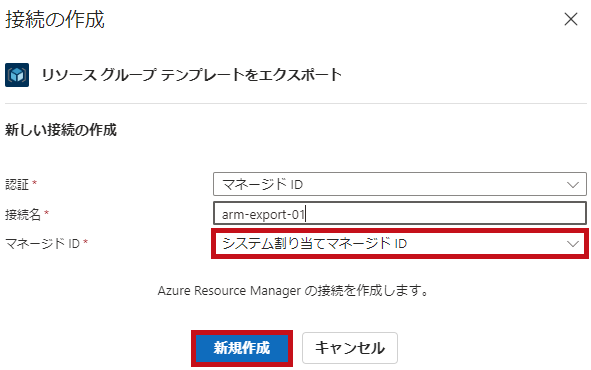Click the Azure Resource Manager description text
This screenshot has width=591, height=370.
tap(293, 291)
